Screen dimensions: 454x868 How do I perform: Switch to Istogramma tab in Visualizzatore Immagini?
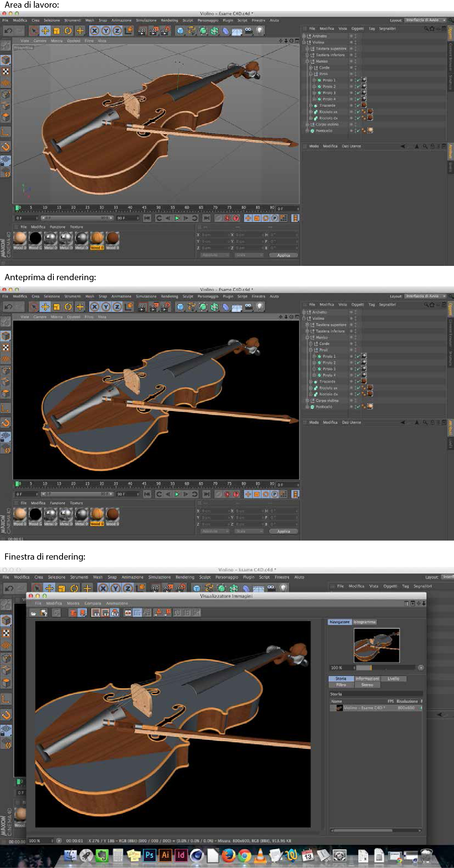[365, 622]
